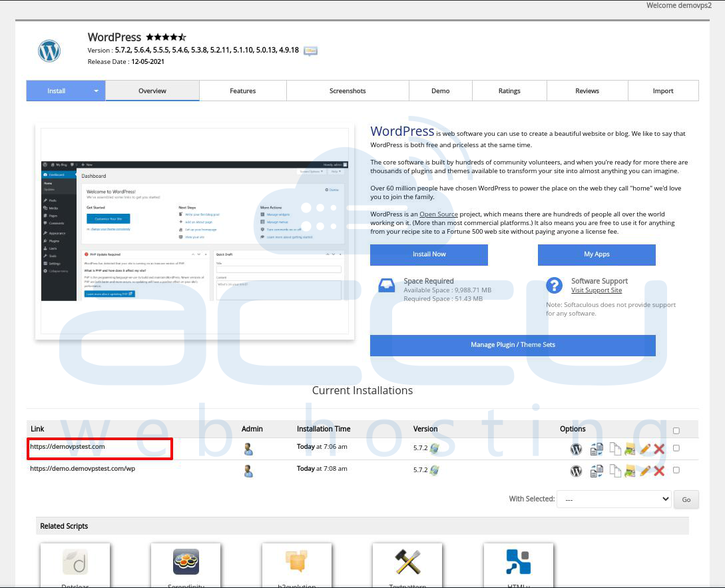Follow the Visit Support Site link

tap(597, 290)
